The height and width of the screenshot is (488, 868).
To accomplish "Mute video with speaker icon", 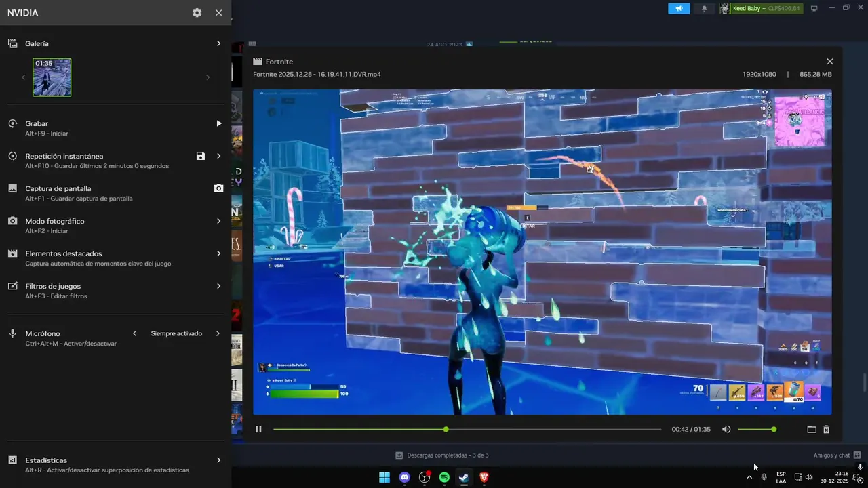I will click(x=726, y=429).
